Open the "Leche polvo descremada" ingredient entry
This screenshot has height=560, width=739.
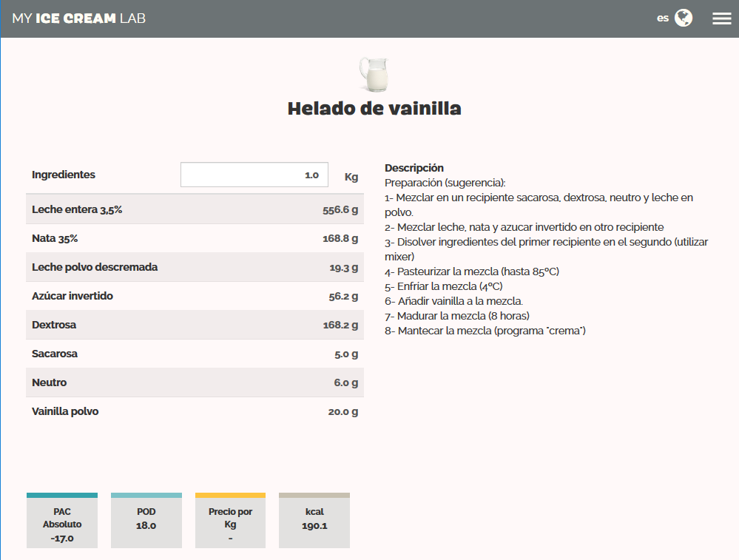[195, 267]
